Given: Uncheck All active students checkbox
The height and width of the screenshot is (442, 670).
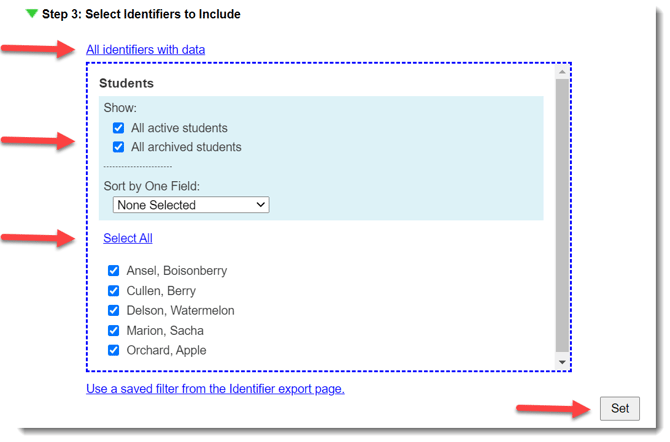Looking at the screenshot, I should [119, 128].
